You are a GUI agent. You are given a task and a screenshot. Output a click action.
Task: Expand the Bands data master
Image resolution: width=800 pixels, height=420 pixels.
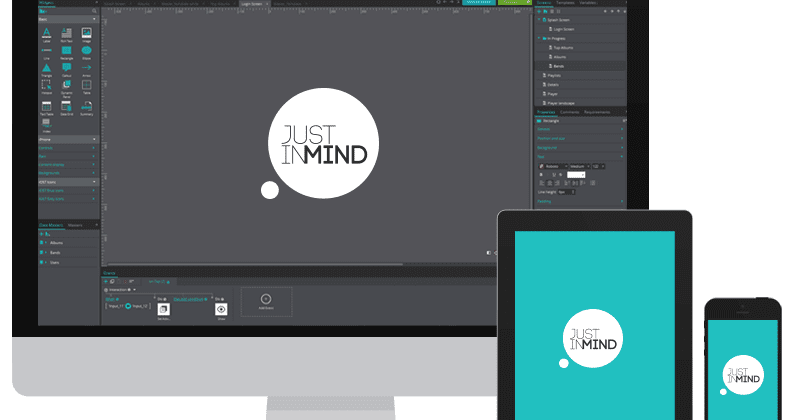pos(46,253)
